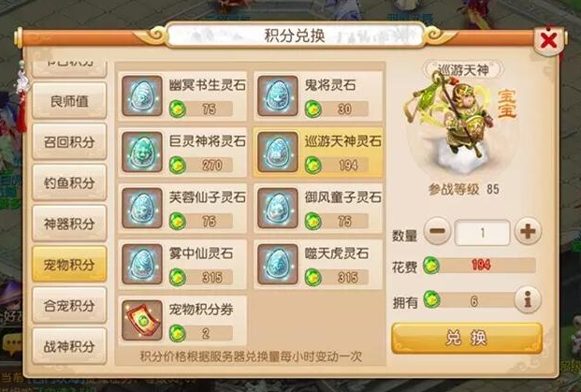Open the info button beside 拥有
581x392 pixels.
tap(528, 299)
